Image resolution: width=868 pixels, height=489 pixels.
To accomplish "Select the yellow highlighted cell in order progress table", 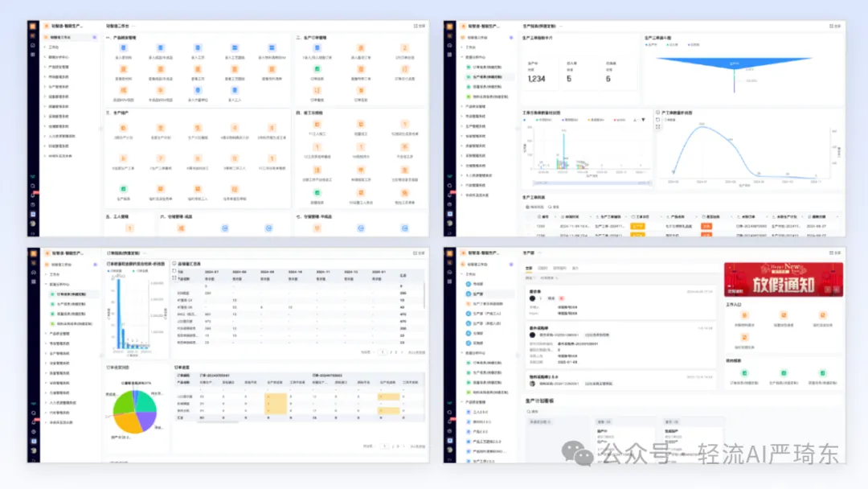I will pos(276,403).
